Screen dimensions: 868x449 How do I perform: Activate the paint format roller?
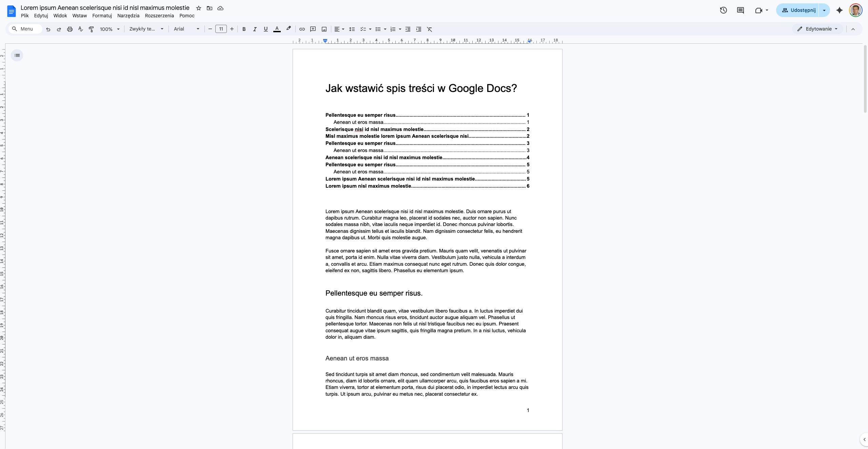pyautogui.click(x=91, y=29)
